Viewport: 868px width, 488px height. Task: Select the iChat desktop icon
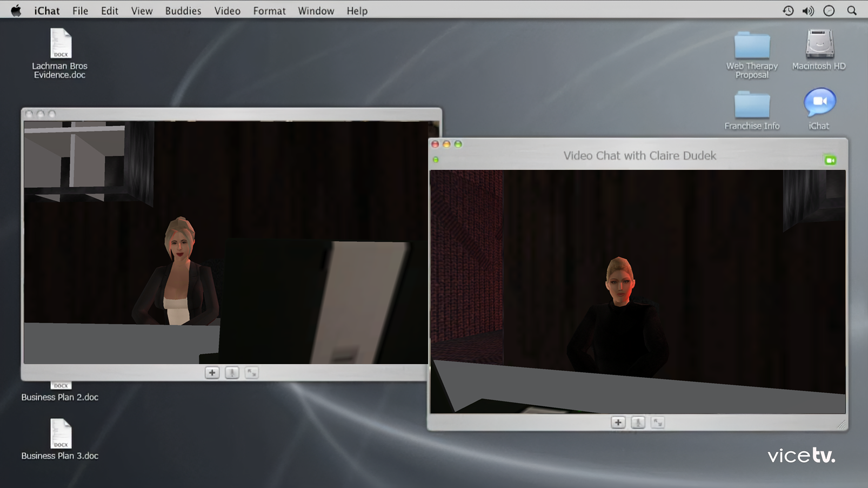point(819,103)
